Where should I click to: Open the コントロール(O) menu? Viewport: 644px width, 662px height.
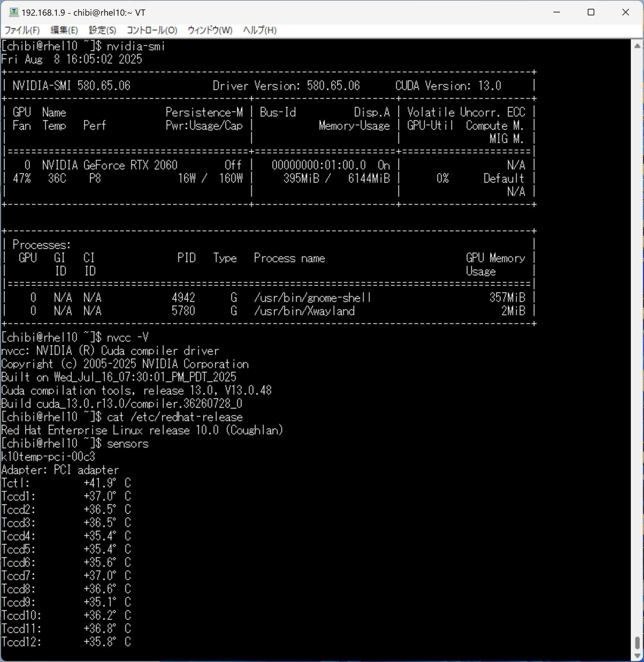[152, 30]
